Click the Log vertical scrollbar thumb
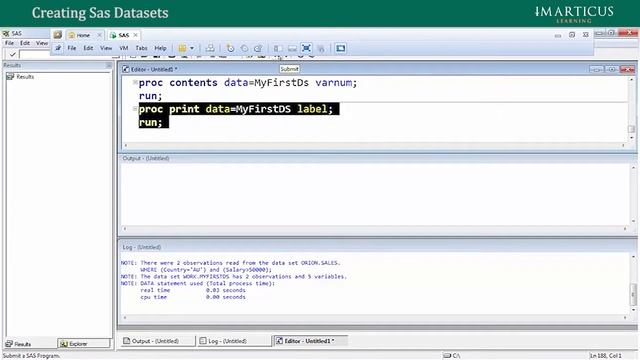The width and height of the screenshot is (640, 360). pyautogui.click(x=633, y=294)
